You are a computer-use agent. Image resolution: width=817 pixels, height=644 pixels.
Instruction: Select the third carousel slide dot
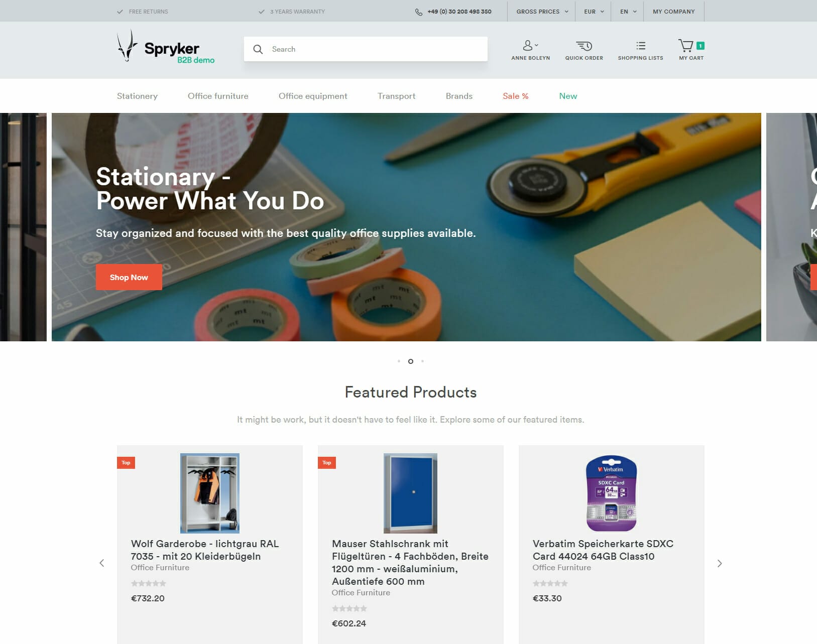coord(422,361)
